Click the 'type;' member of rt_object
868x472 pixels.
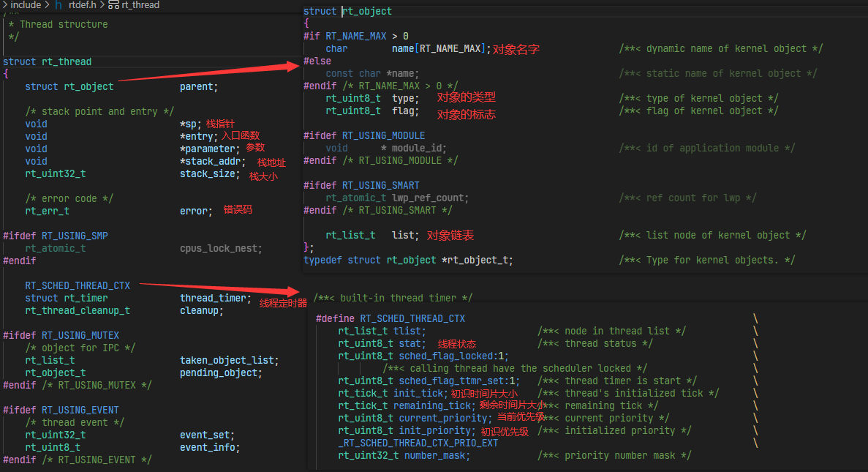(x=405, y=98)
